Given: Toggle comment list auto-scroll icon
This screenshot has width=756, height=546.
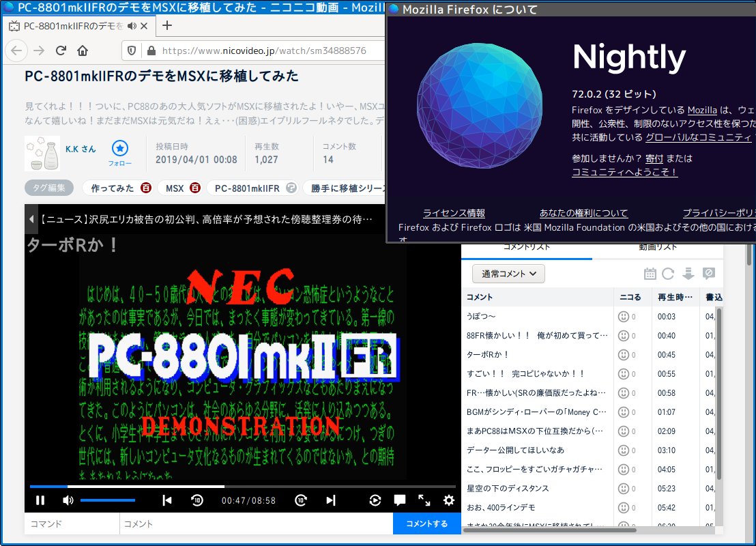Looking at the screenshot, I should [688, 274].
